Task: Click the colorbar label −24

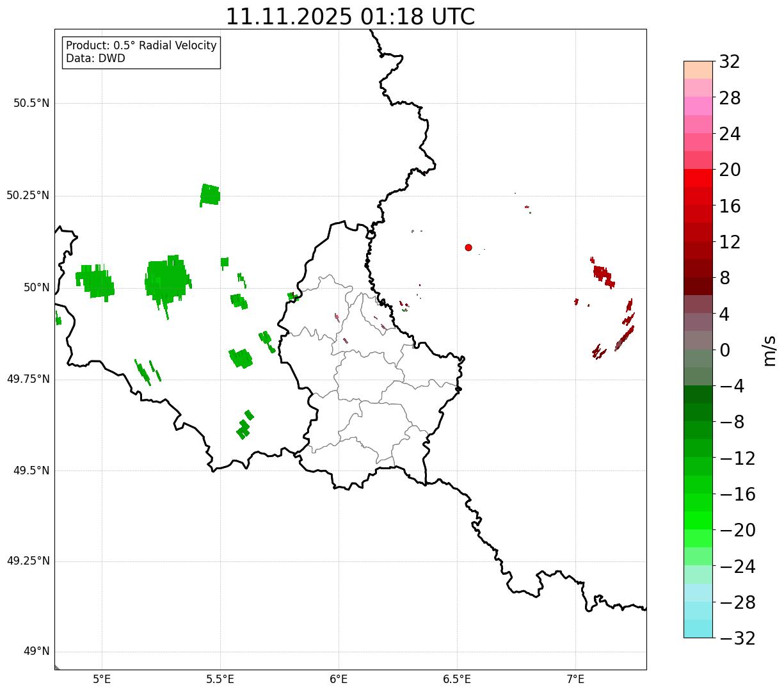Action: pos(737,567)
